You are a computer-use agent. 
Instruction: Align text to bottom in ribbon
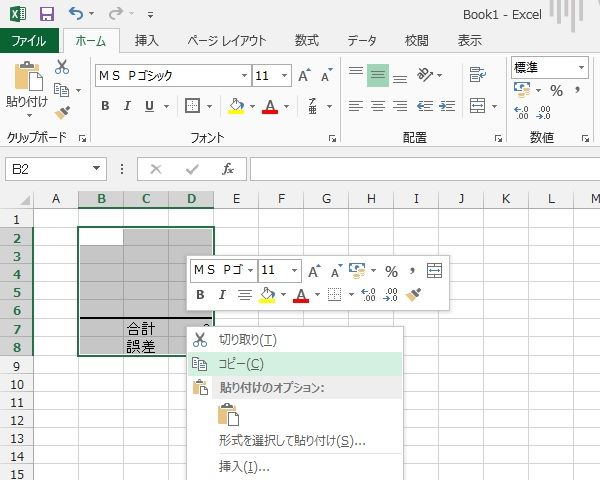coord(400,78)
